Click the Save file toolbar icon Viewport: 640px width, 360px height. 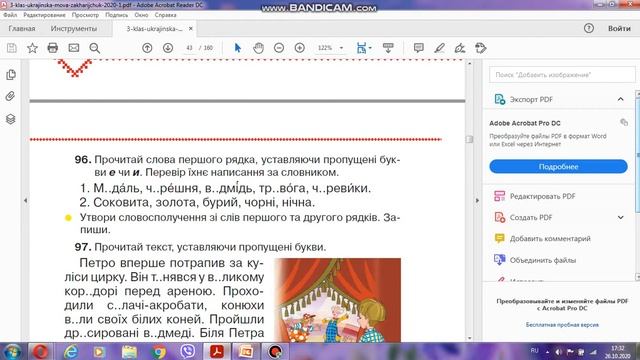point(12,48)
